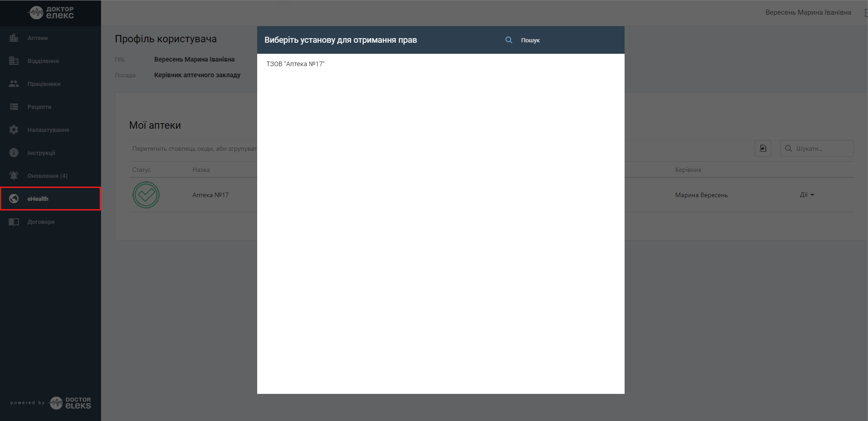The image size is (868, 421).
Task: Click the Доктор Елекс logo
Action: click(x=51, y=12)
